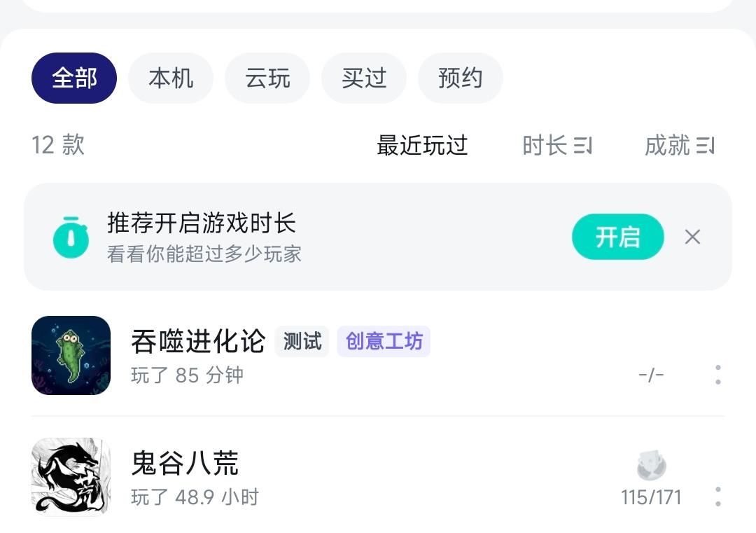756x533 pixels.
Task: Open the 吞噬进化论 game icon
Action: 71,356
